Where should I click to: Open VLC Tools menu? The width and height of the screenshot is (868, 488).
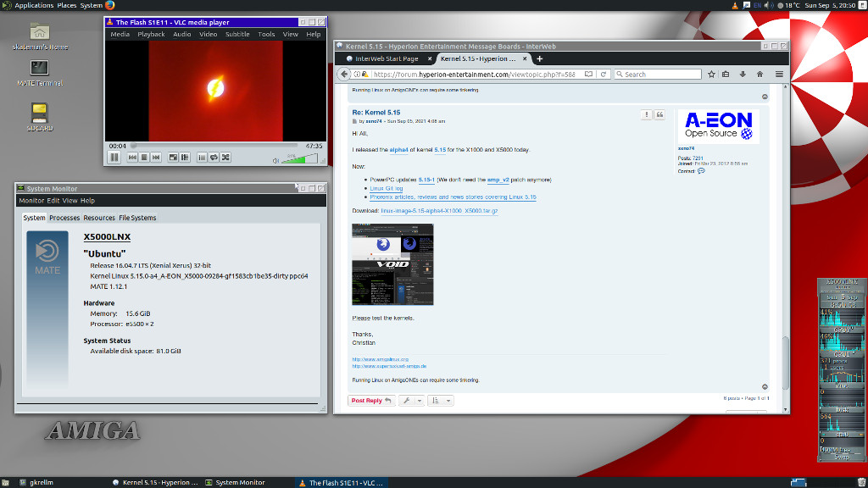pos(266,34)
